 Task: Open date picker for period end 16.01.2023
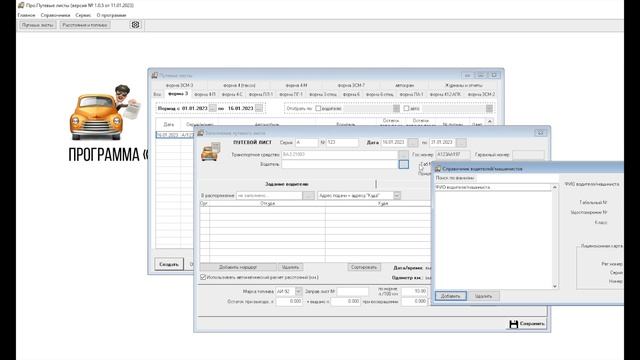coord(259,109)
